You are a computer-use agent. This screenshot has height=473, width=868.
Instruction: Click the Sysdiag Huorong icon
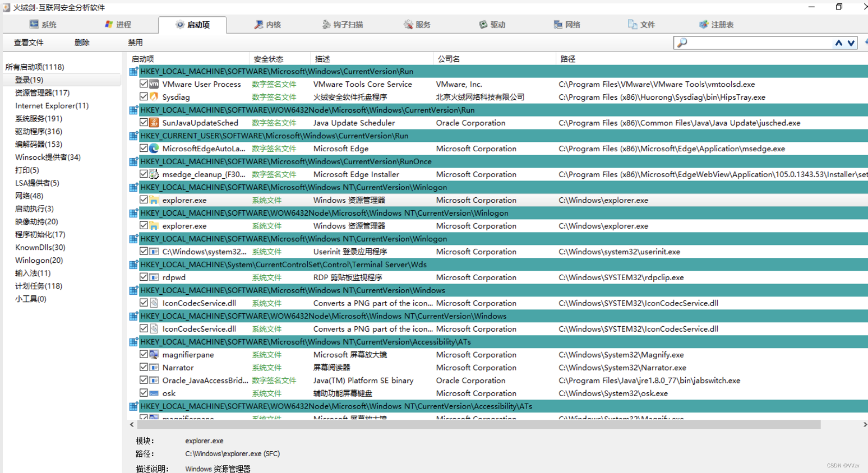point(154,97)
